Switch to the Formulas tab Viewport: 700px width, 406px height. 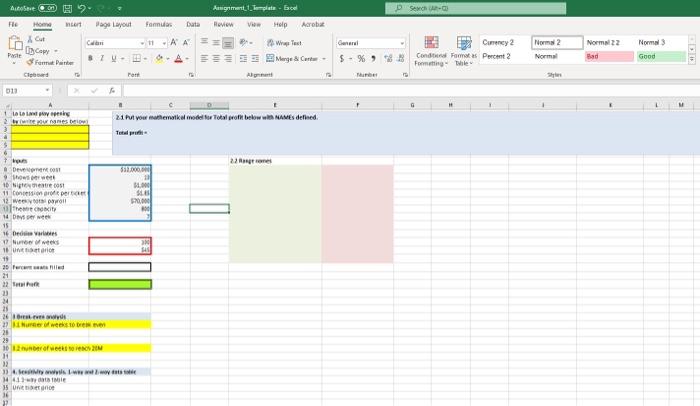[x=158, y=25]
